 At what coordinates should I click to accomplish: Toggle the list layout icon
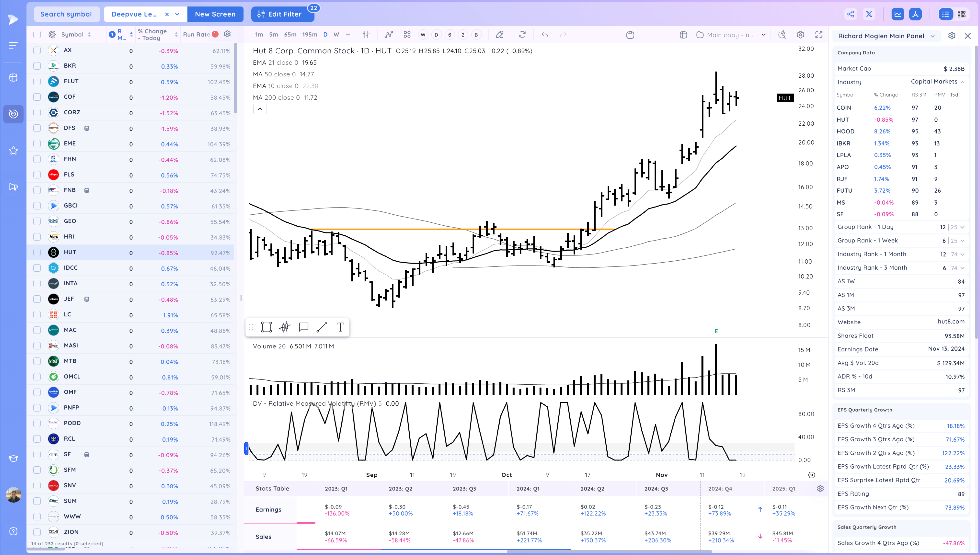(x=946, y=14)
